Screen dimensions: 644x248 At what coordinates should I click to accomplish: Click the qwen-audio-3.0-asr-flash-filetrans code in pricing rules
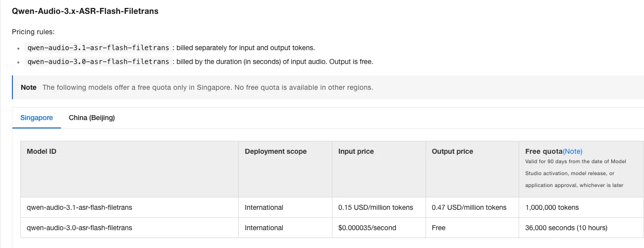pos(98,62)
